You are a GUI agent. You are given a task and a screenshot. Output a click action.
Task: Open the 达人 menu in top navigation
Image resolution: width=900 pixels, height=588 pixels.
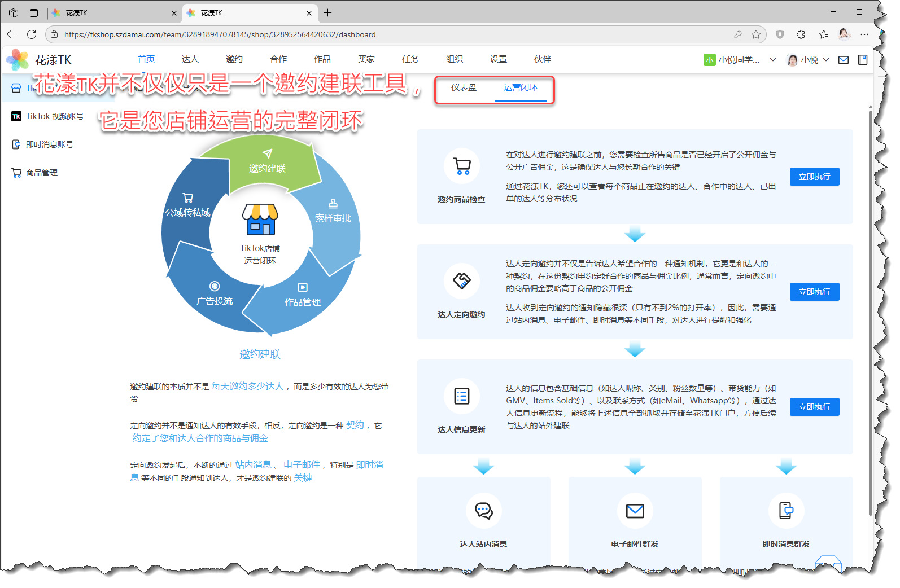point(190,59)
